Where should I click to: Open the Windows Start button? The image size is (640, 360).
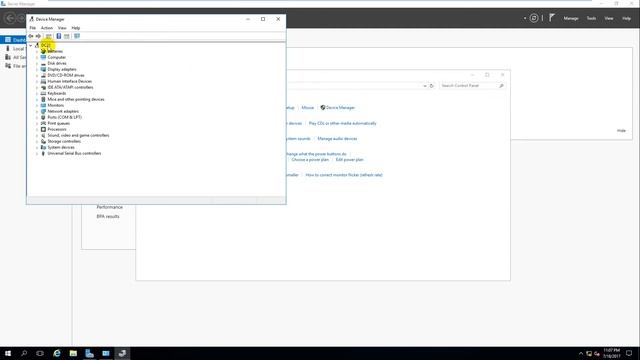click(x=8, y=353)
